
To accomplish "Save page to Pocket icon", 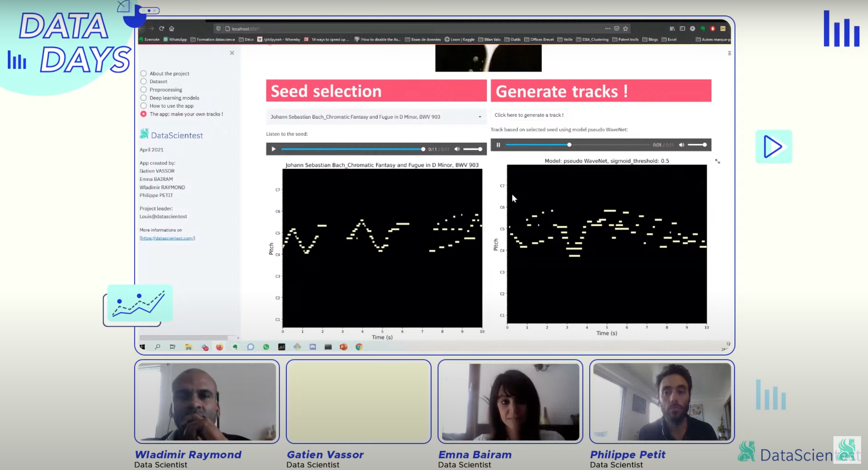I will point(617,28).
